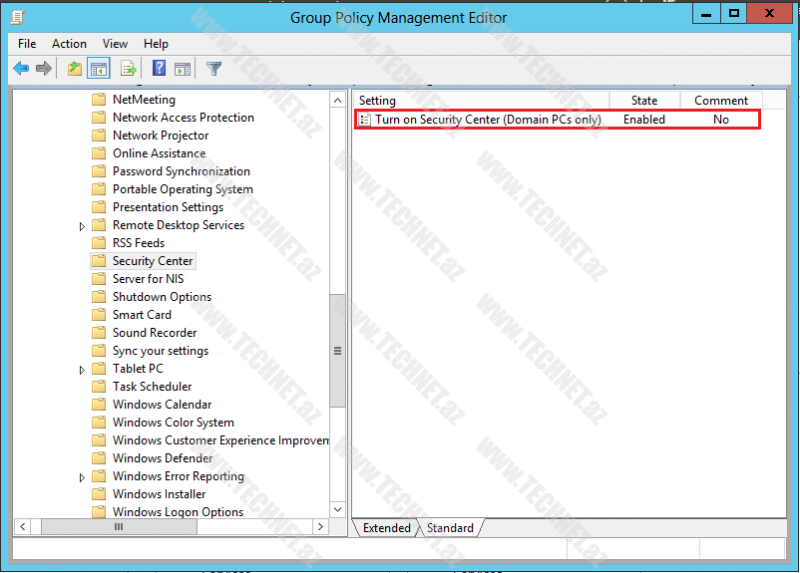Viewport: 800px width, 573px height.
Task: Select the Windows Defender folder
Action: pos(162,459)
